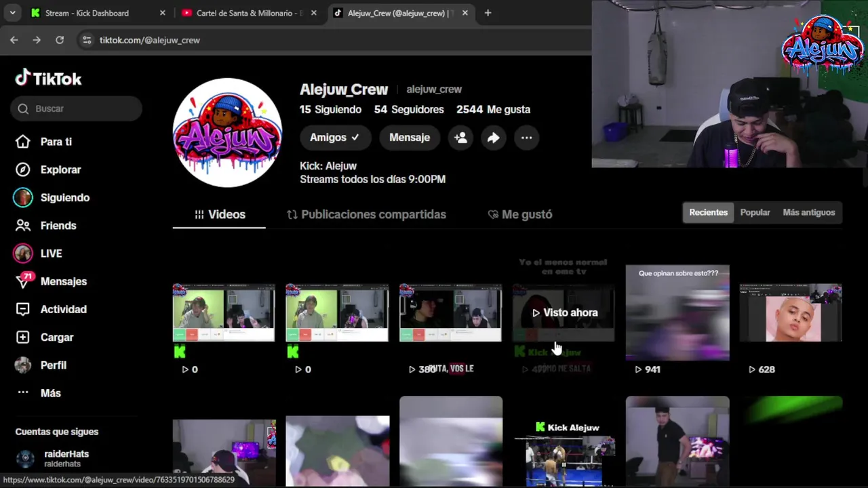Go forward in the browser
This screenshot has height=488, width=868.
click(x=37, y=40)
